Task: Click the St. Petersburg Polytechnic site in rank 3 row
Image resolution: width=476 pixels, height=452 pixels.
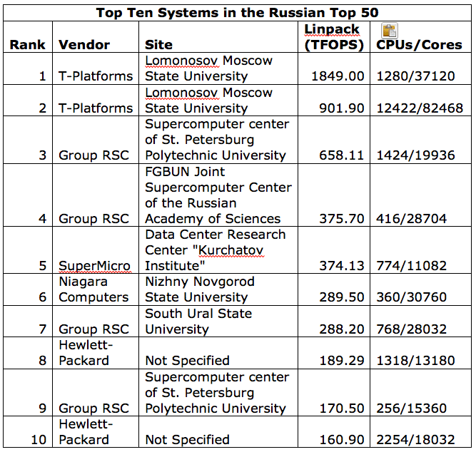Action: [217, 140]
